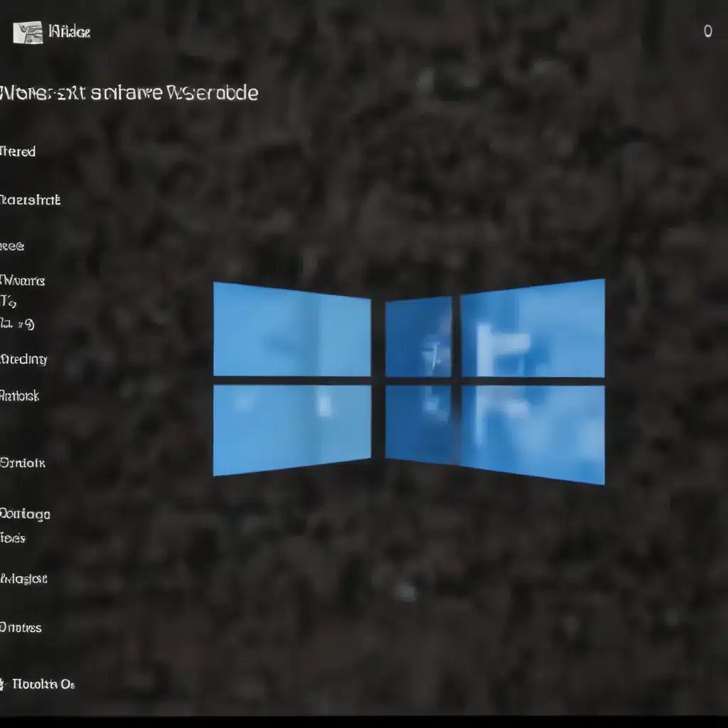Click the app logo icon beside the title

pos(28,33)
